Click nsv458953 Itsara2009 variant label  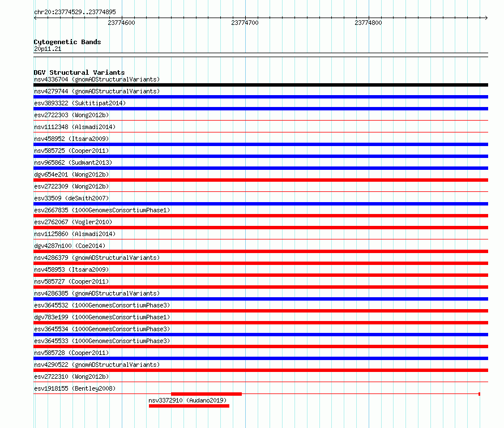pyautogui.click(x=71, y=269)
